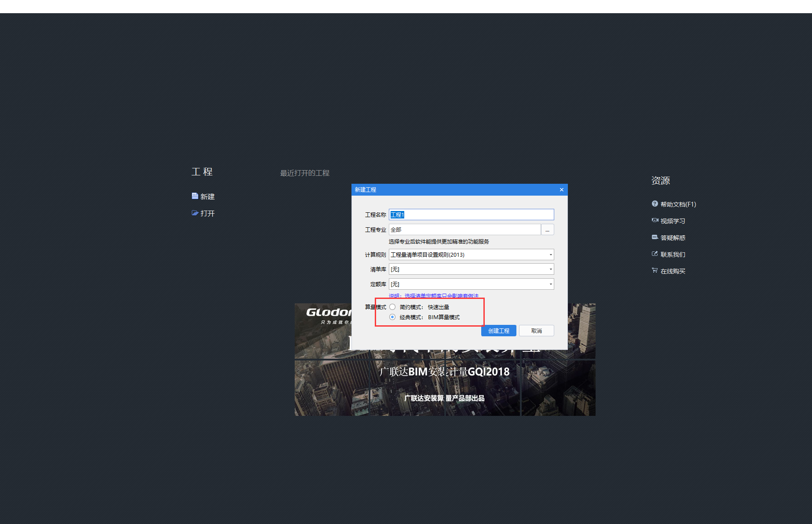Click the 最近打开的工程 heading
Image resolution: width=812 pixels, height=524 pixels.
coord(305,173)
